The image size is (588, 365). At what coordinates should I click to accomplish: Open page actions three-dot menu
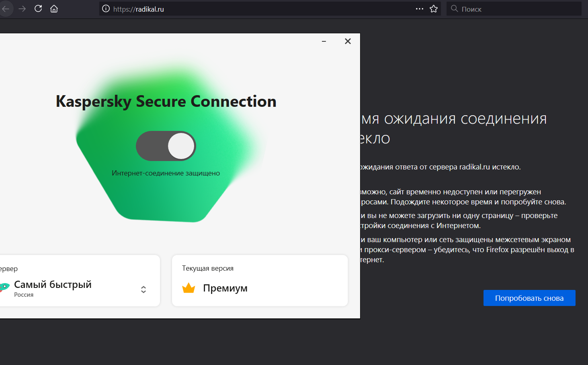click(420, 9)
